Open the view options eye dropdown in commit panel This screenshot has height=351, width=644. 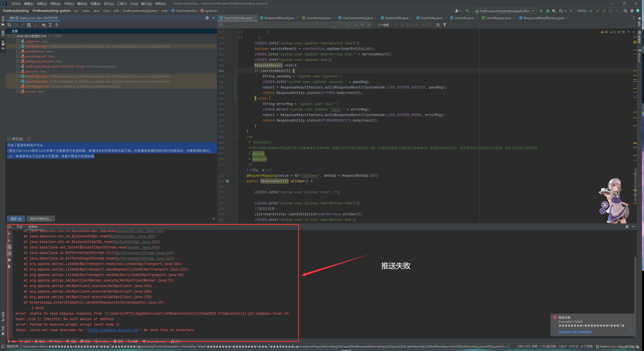[x=44, y=25]
